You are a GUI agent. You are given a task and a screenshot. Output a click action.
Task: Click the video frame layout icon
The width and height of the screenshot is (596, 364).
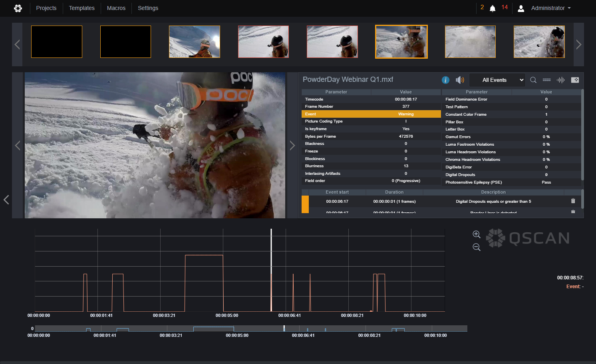click(575, 80)
